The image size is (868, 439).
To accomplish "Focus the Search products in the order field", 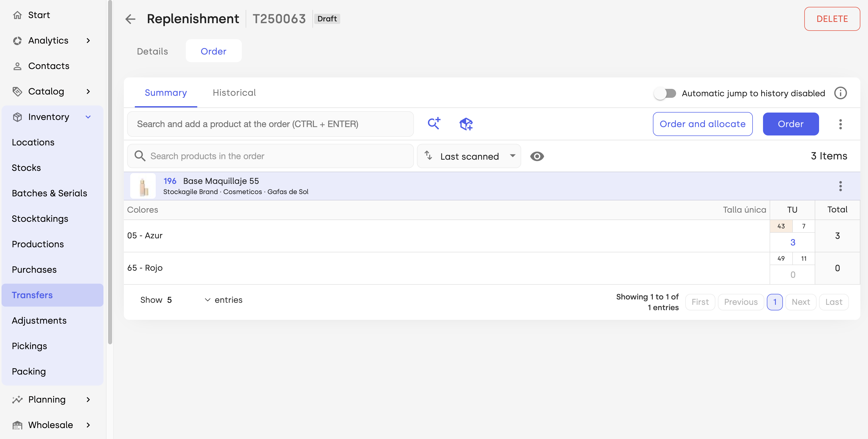I will coord(270,156).
